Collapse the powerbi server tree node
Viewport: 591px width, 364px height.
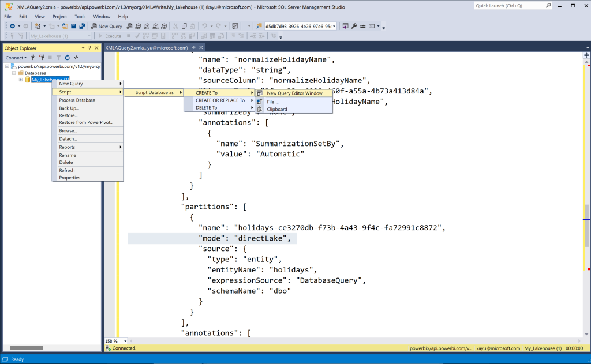point(7,66)
